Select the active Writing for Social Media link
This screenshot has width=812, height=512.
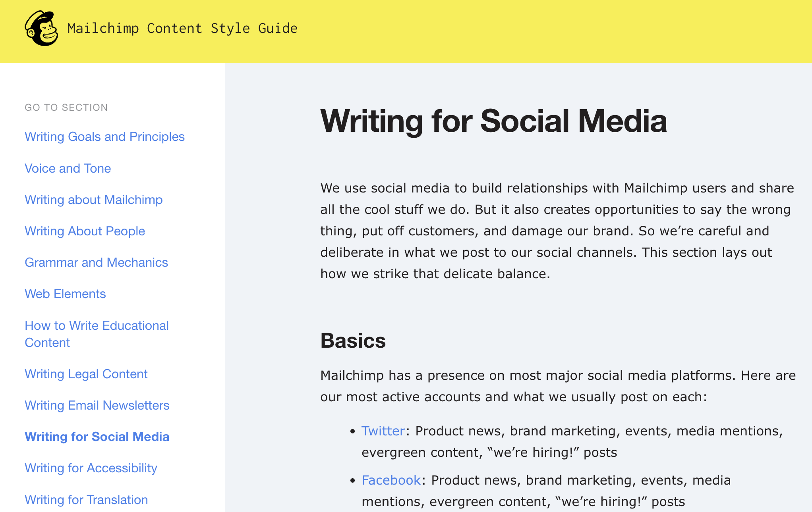(x=97, y=437)
